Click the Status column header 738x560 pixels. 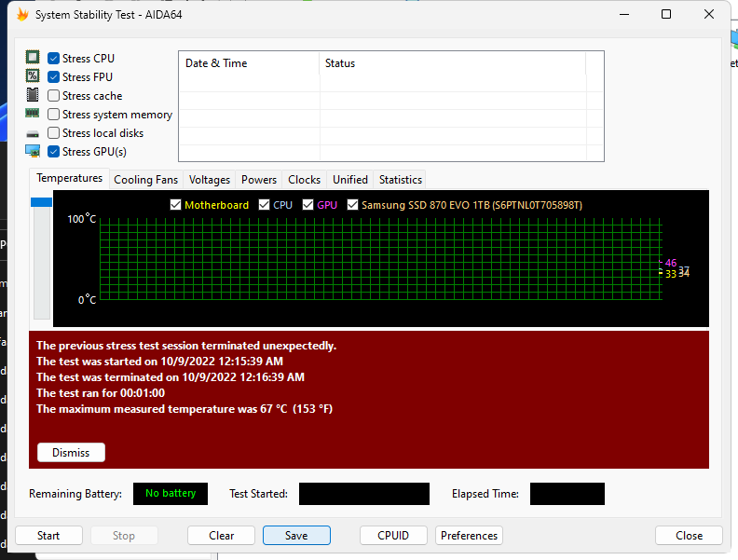[x=453, y=63]
